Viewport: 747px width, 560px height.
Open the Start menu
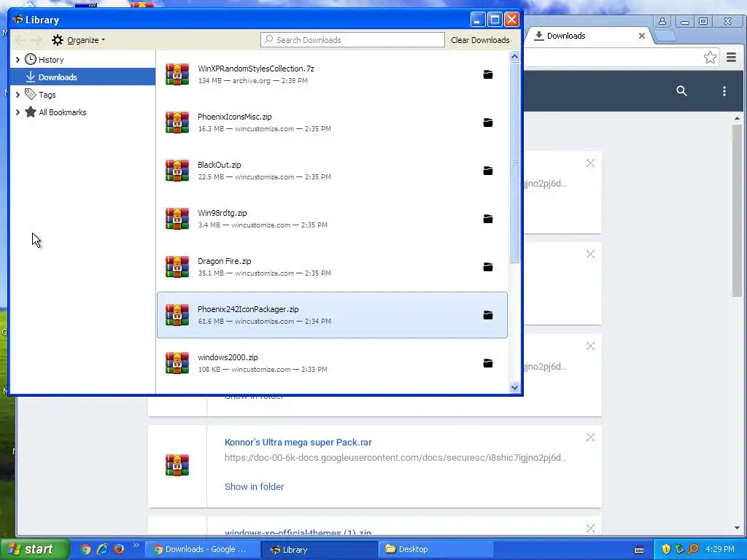(34, 549)
